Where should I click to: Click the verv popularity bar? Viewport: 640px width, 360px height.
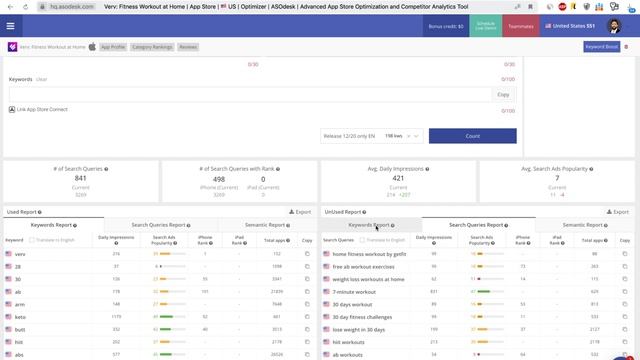click(x=172, y=254)
